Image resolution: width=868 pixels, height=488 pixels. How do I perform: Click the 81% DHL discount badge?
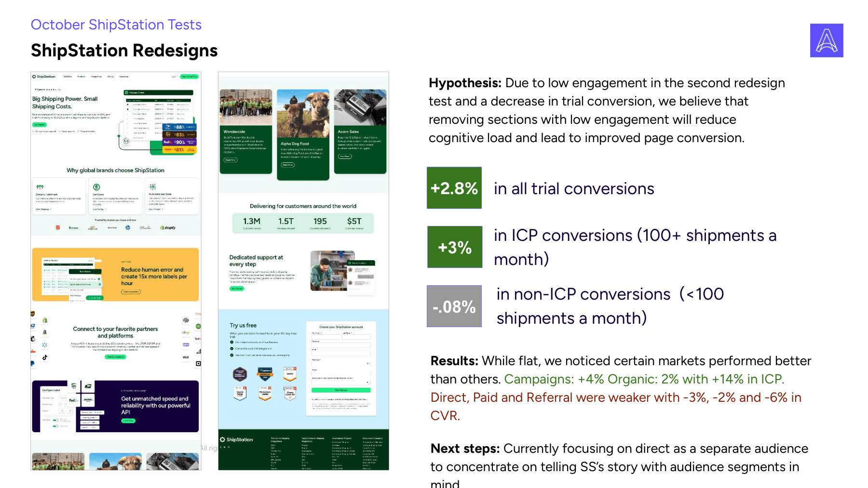click(179, 150)
